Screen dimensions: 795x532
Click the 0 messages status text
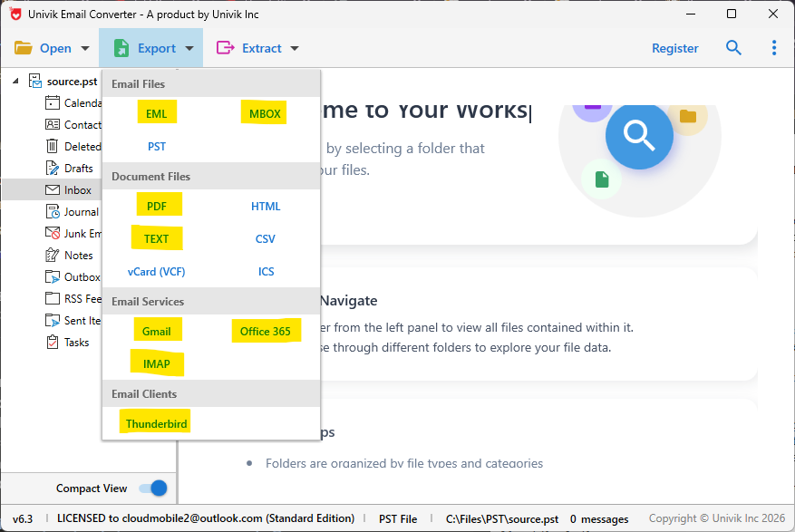(599, 518)
